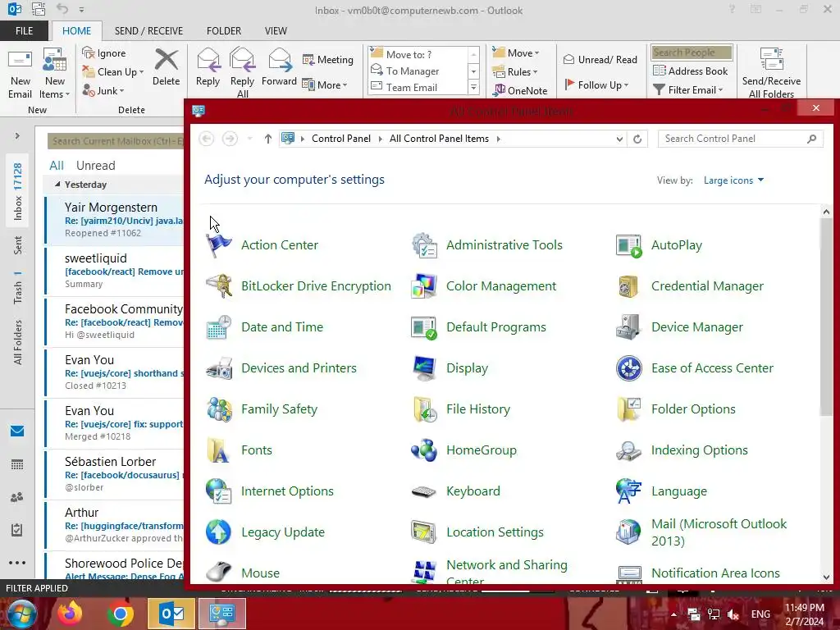Click the All Control Panel Items breadcrumb
This screenshot has width=840, height=630.
coord(440,139)
